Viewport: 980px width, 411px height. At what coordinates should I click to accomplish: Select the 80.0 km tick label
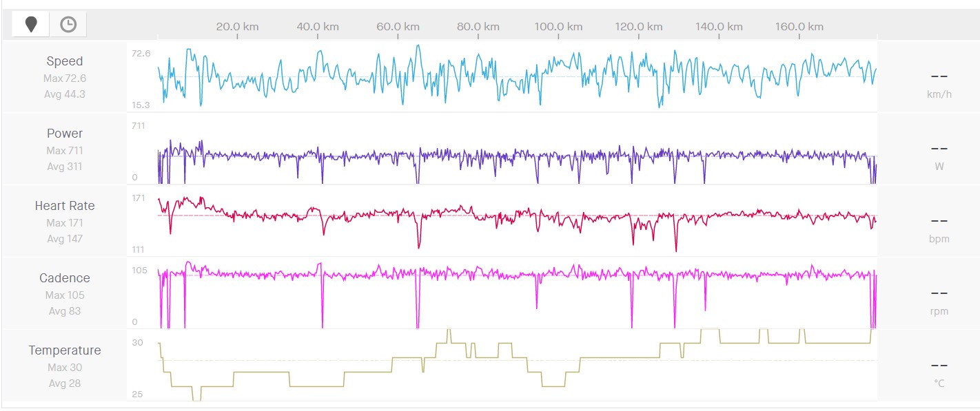click(x=478, y=27)
